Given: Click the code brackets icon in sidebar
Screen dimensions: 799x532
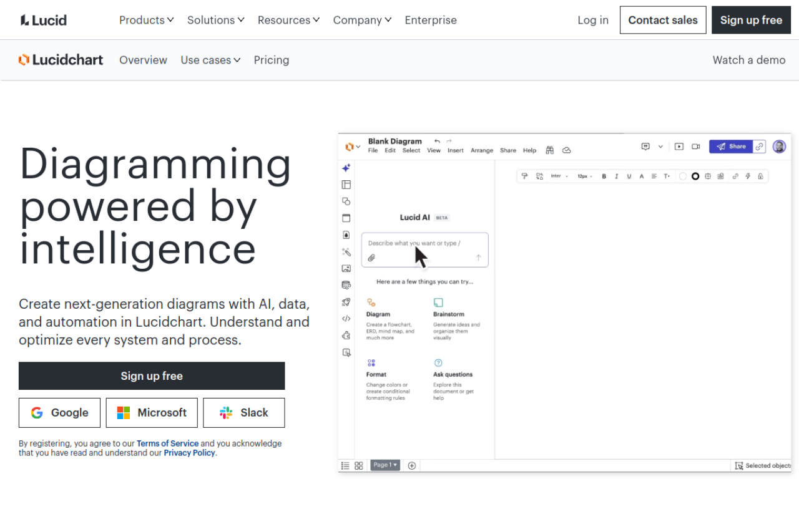Looking at the screenshot, I should pos(346,319).
